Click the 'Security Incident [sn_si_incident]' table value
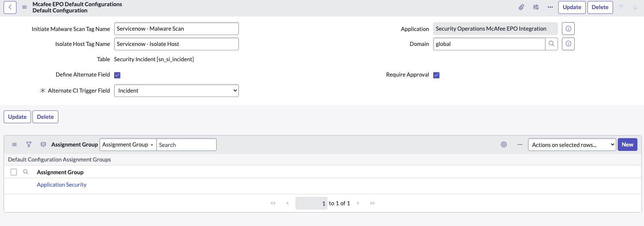Viewport: 644px width, 226px height. 154,59
